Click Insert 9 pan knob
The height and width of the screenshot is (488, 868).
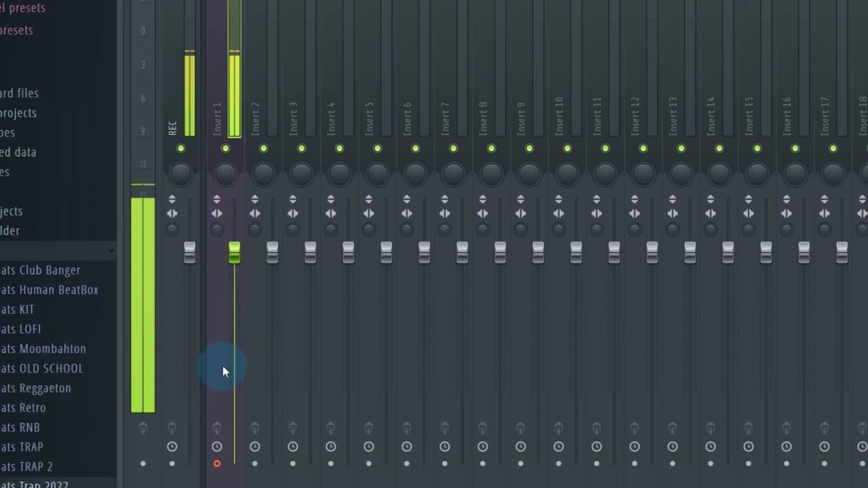click(530, 174)
